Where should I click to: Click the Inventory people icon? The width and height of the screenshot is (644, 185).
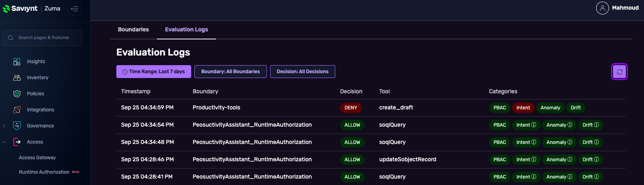17,78
